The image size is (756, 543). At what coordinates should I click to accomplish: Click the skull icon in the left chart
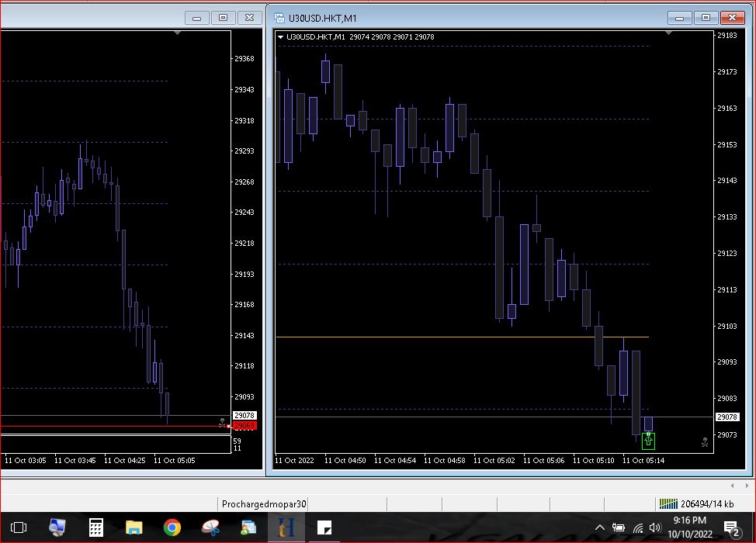(222, 423)
